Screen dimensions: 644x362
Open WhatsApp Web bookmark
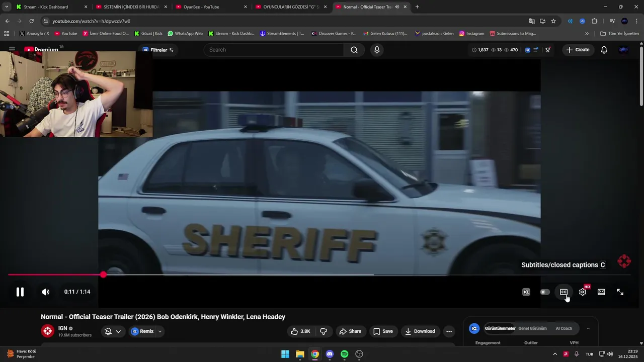coord(185,34)
